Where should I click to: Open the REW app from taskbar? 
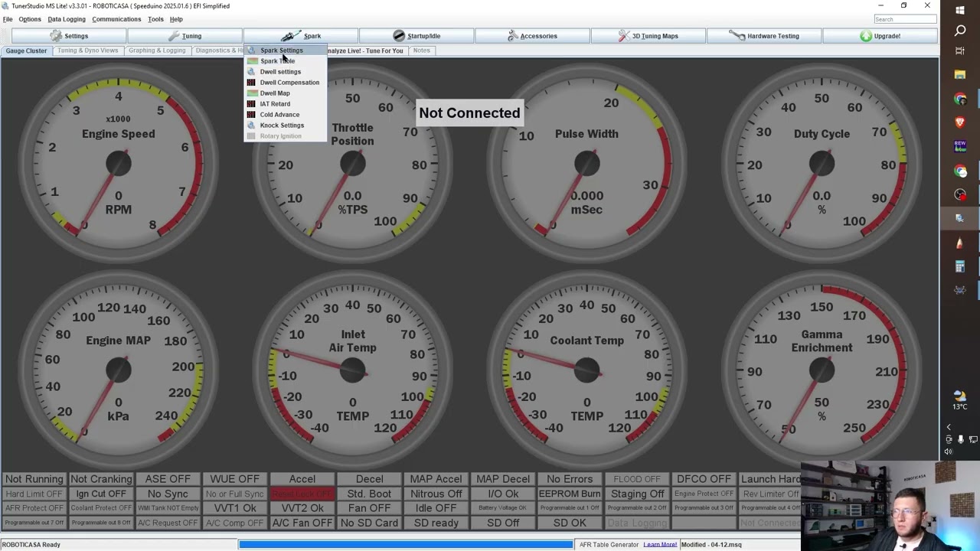point(960,146)
